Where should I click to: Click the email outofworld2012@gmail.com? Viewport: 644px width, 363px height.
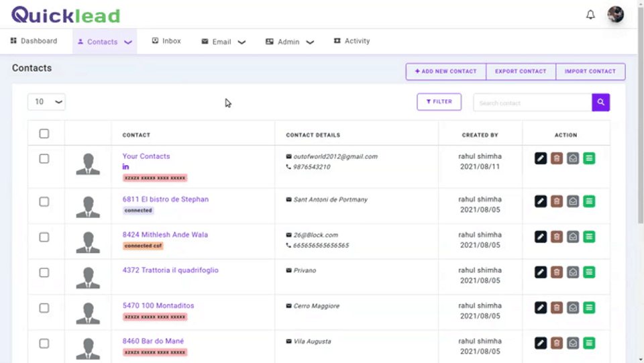[335, 156]
